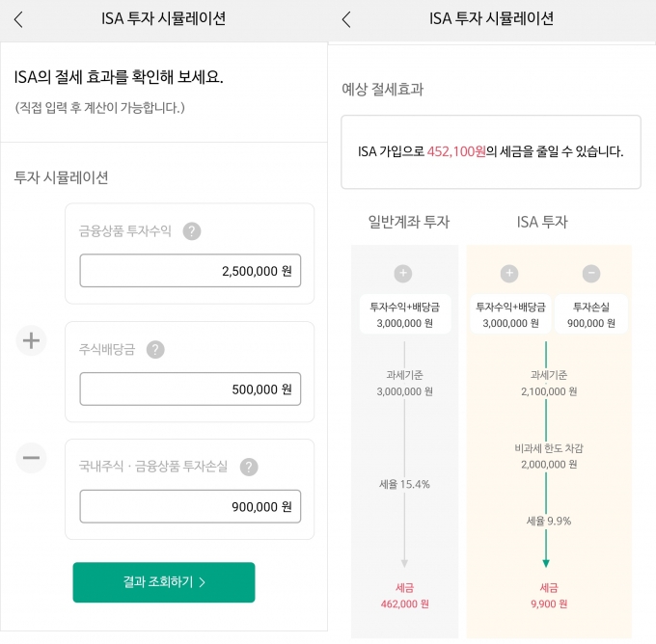Open help for 국내주식·금융상품 투자손실
The width and height of the screenshot is (656, 644).
point(249,468)
